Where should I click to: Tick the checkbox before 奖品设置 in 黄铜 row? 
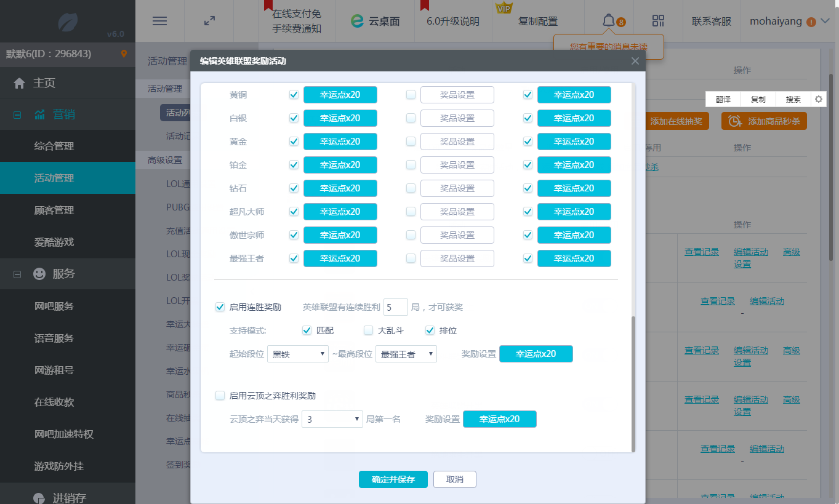tap(411, 95)
